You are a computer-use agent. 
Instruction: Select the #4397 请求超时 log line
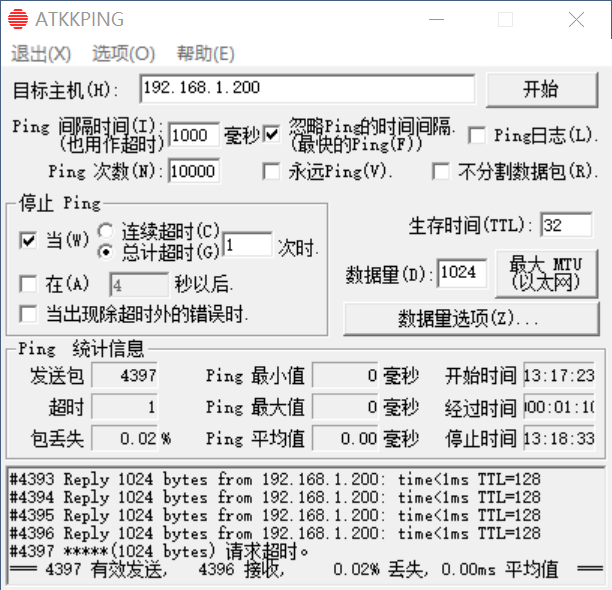click(159, 551)
